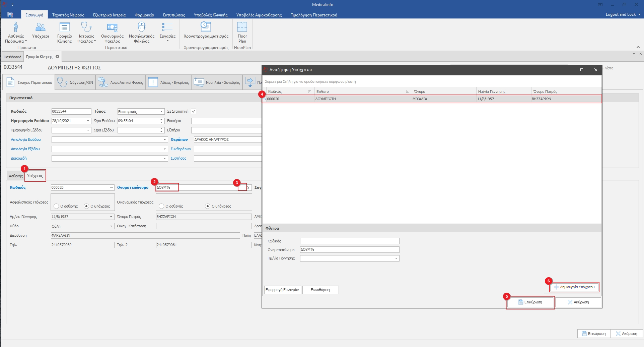Open the Ημερομηνία Εισόδου date picker
Screen dimensions: 644x347
pyautogui.click(x=88, y=121)
